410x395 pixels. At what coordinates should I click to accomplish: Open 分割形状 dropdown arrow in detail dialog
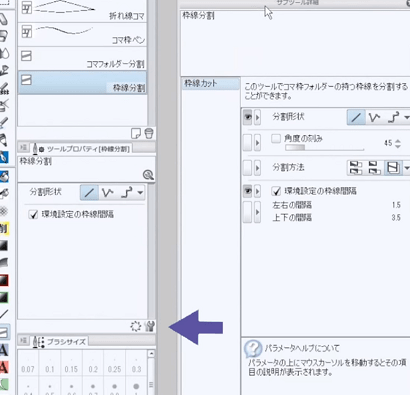click(407, 117)
